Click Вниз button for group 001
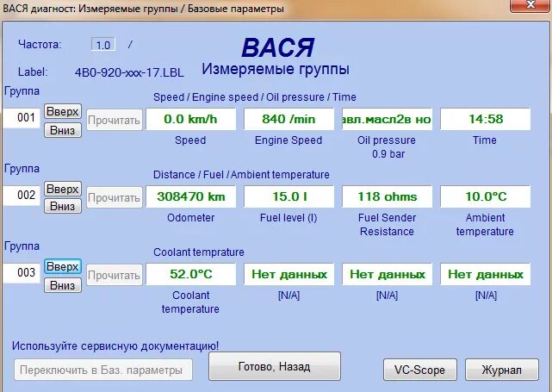Screen dimensions: 552x392 (x=63, y=130)
